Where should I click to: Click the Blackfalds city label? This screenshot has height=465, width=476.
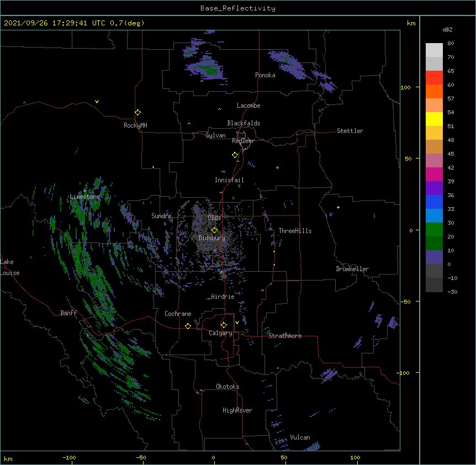click(x=244, y=123)
